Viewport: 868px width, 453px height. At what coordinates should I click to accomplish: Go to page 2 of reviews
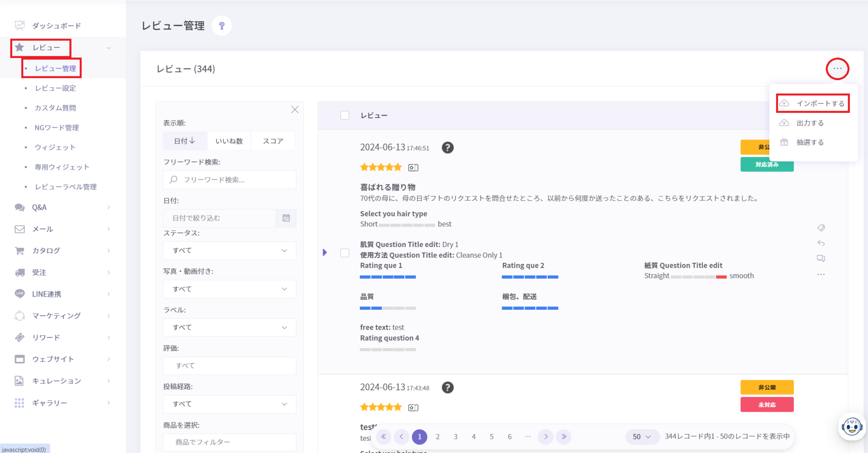[437, 436]
